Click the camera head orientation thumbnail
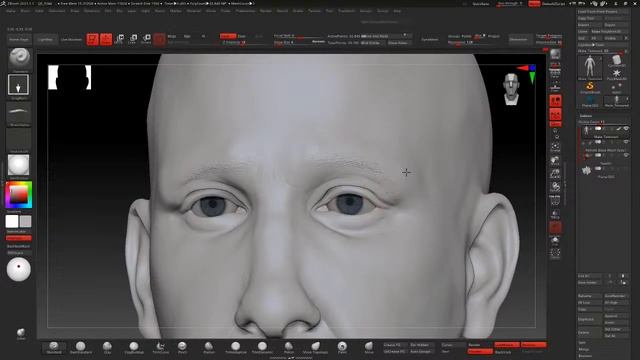The height and width of the screenshot is (360, 640). click(x=511, y=89)
